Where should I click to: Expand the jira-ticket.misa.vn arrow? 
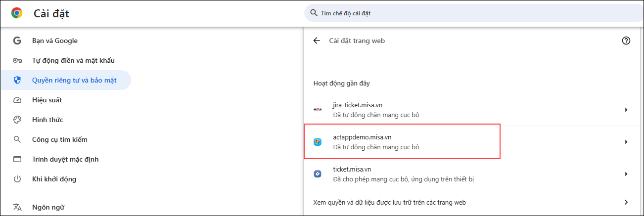coord(626,110)
